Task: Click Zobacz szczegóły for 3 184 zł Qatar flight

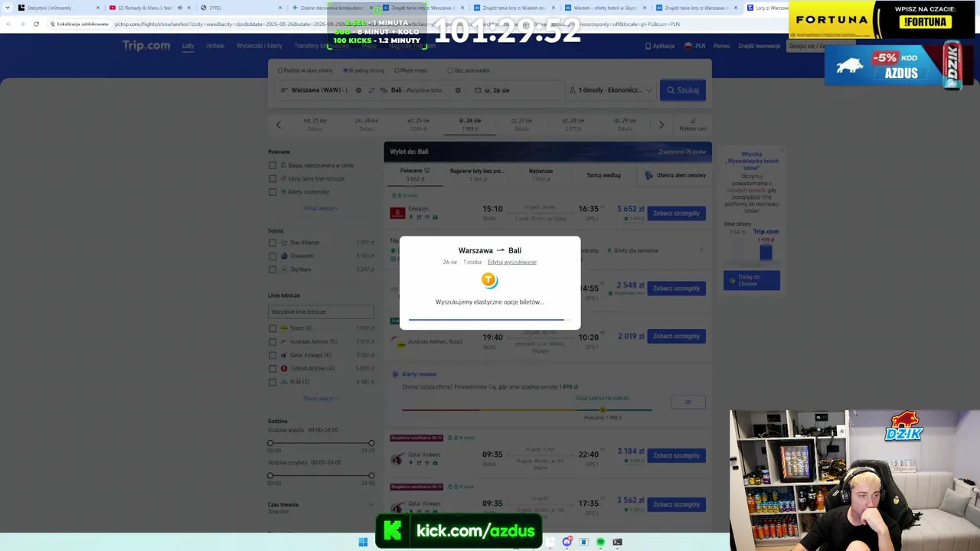Action: point(676,455)
